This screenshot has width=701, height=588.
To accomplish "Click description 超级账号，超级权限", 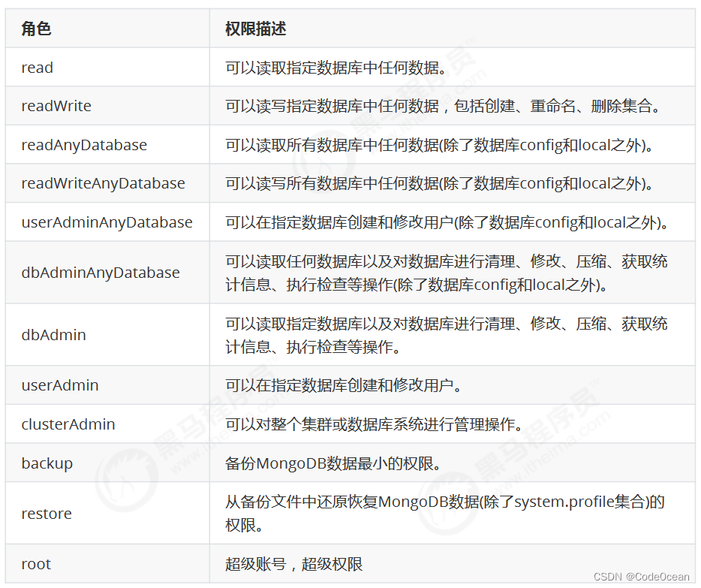I will (293, 564).
